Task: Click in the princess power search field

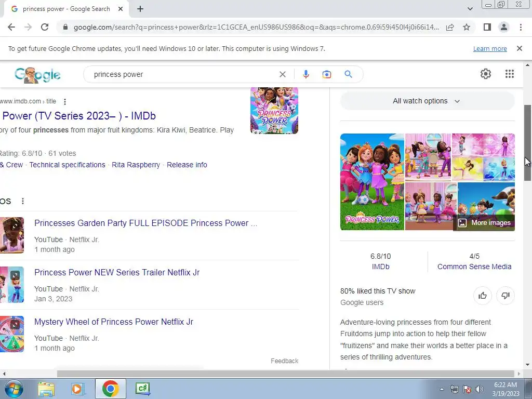Action: pos(183,74)
